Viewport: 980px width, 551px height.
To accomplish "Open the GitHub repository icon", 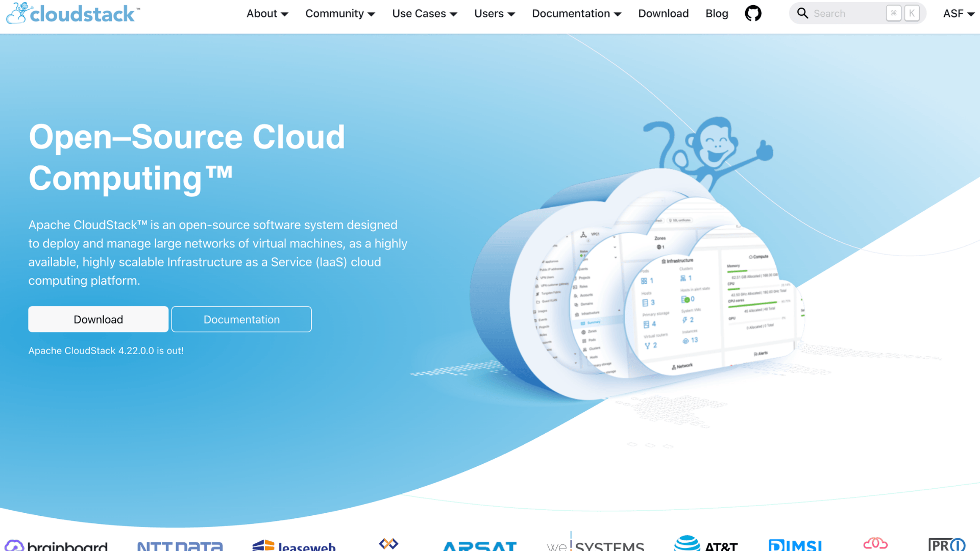I will point(753,13).
